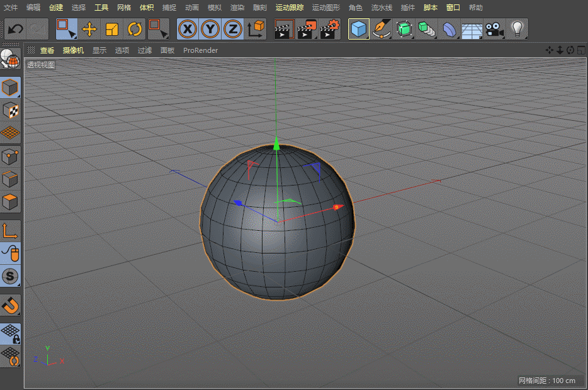Enable the Axis tool

[10, 231]
